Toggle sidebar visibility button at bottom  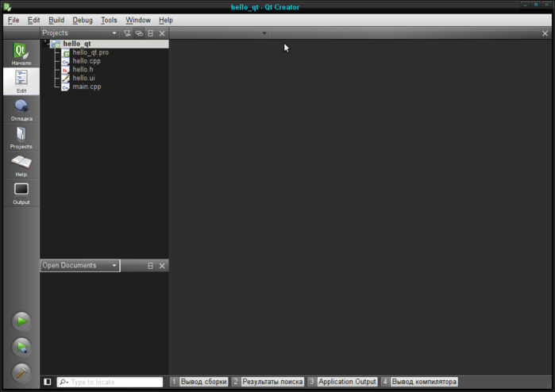[48, 382]
